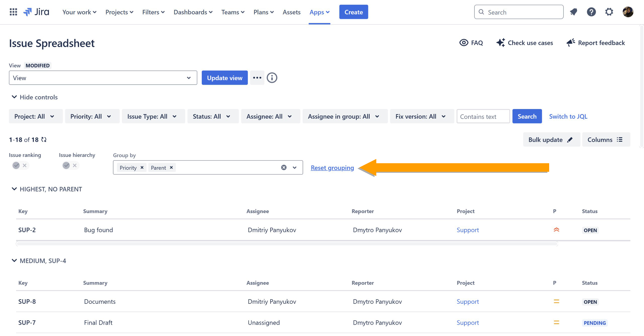Open the View selector dropdown

click(x=103, y=78)
